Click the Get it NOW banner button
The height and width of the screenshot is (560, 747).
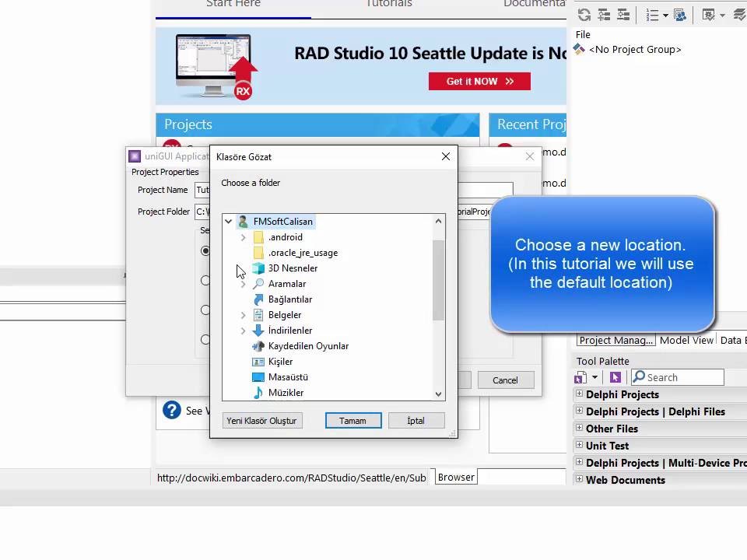pyautogui.click(x=479, y=82)
